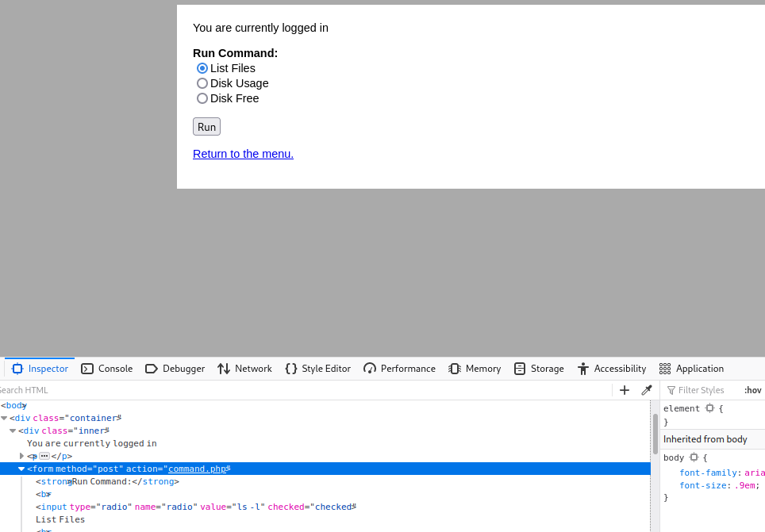This screenshot has width=765, height=532.
Task: Follow the Return to the menu link
Action: 243,154
